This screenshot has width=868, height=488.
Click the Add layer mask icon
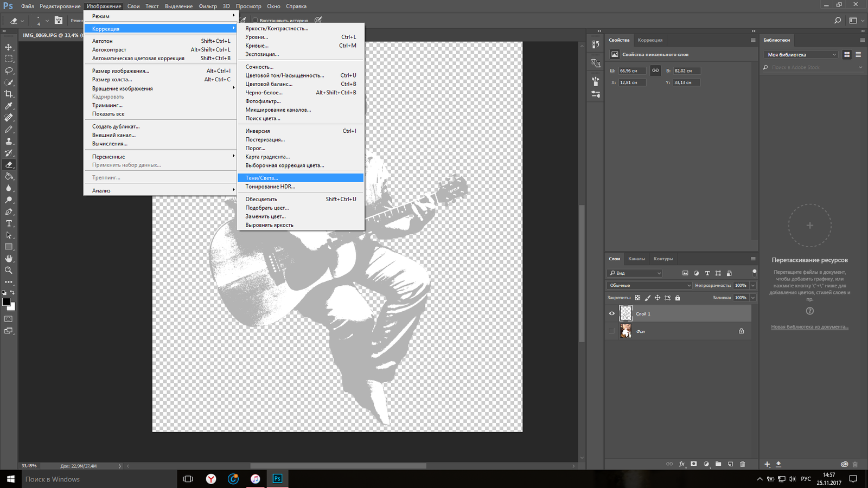click(x=694, y=464)
